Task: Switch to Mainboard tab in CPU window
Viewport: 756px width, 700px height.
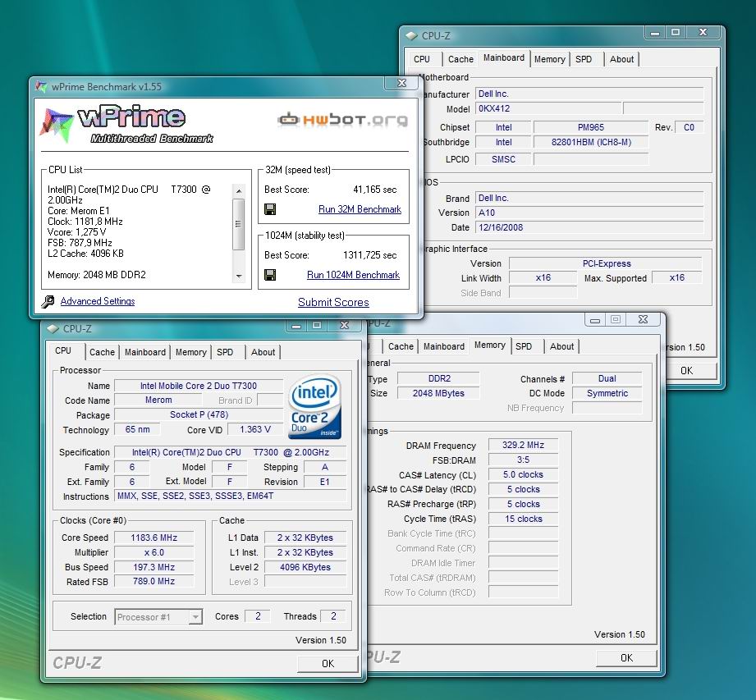Action: (145, 352)
